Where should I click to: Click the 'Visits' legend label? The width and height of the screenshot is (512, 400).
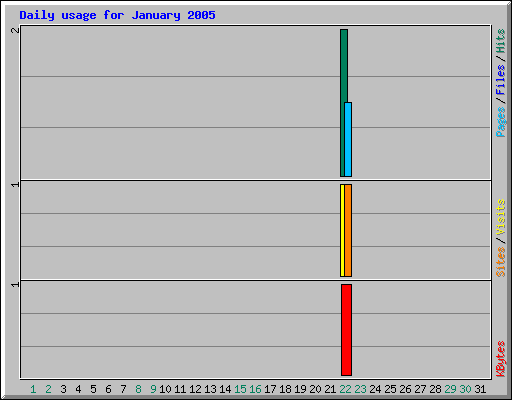[x=500, y=217]
